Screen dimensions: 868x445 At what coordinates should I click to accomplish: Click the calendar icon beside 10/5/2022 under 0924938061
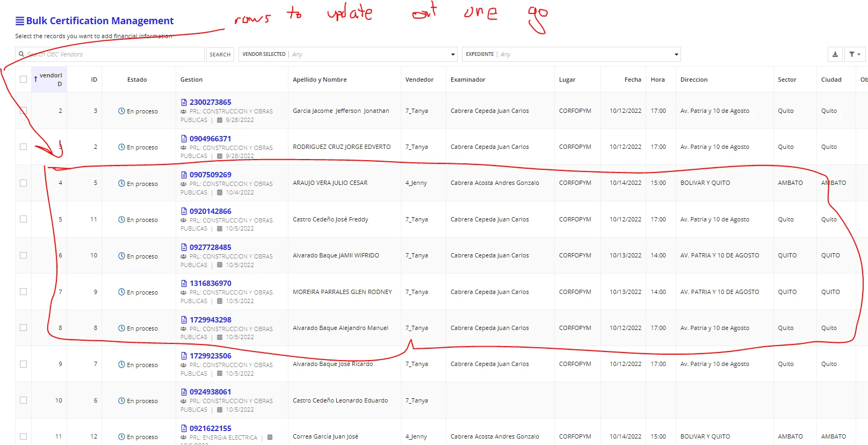(220, 410)
